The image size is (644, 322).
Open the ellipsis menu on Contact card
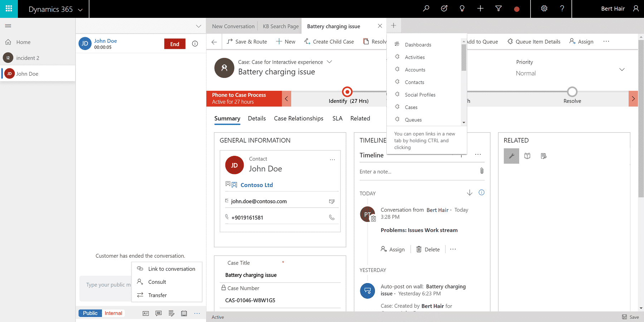(x=332, y=160)
